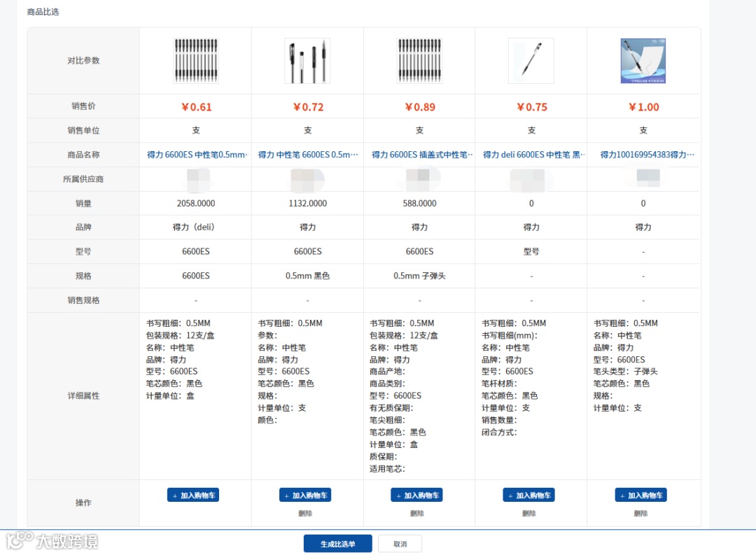The height and width of the screenshot is (555, 756).
Task: Open product link 得力 6600ES 中性笔0.5mm
Action: (x=197, y=155)
